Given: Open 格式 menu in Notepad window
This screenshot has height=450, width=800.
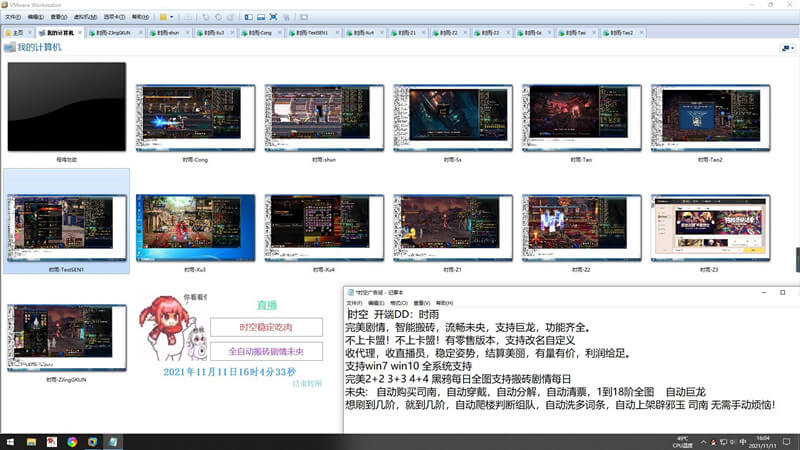Looking at the screenshot, I should point(398,303).
